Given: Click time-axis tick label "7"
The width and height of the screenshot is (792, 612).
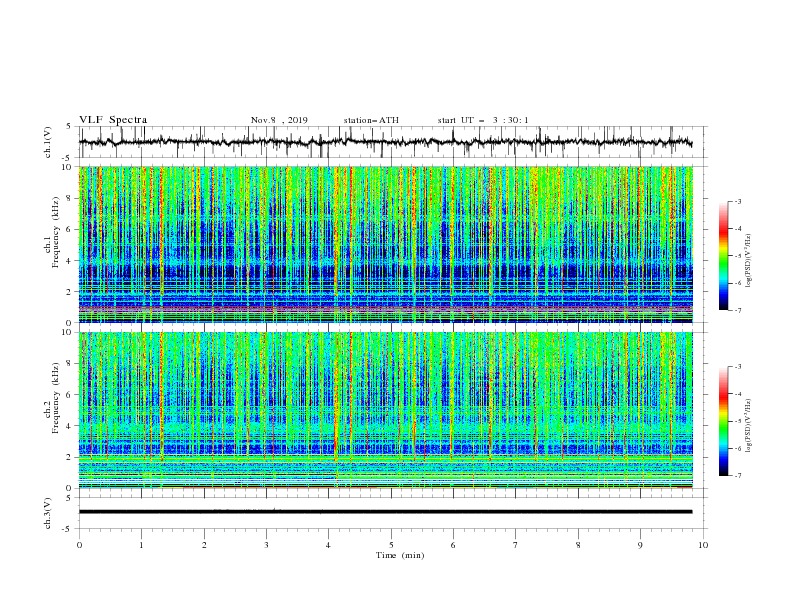Looking at the screenshot, I should coord(516,545).
